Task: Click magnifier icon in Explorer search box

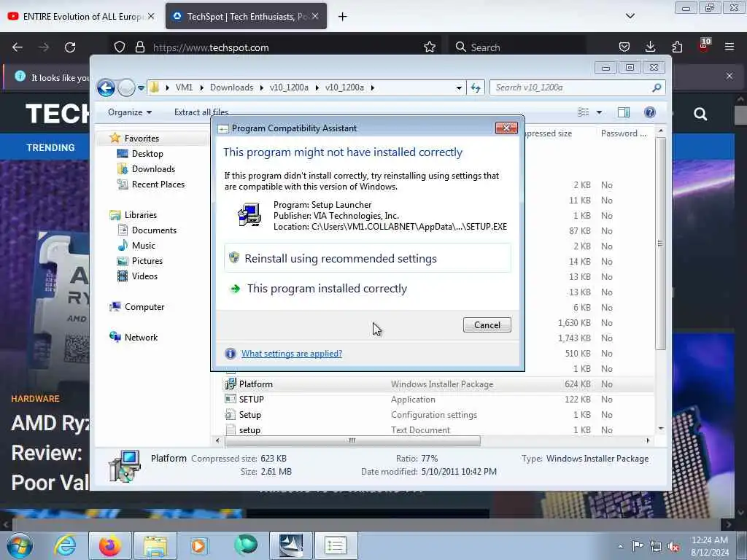Action: coord(657,87)
